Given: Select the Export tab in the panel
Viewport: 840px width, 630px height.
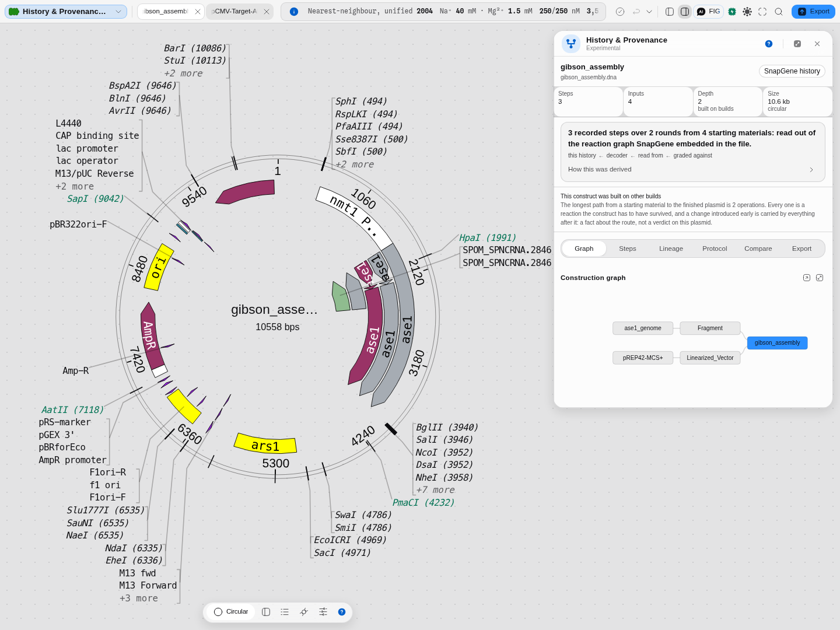Looking at the screenshot, I should (x=801, y=249).
